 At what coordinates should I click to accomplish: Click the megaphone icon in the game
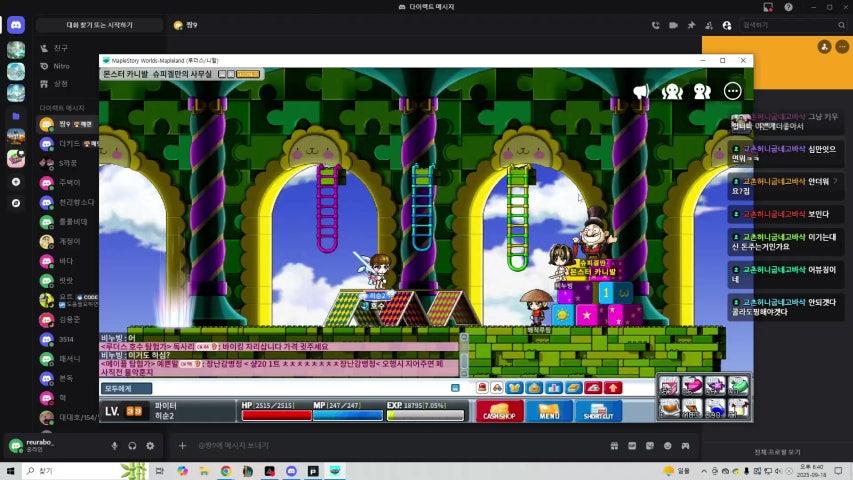coord(641,91)
